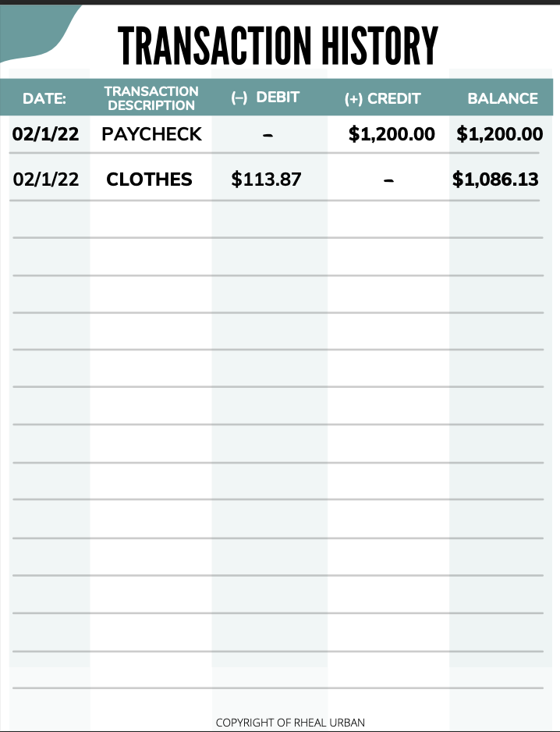Click the first empty balance cell under $1,086.13
This screenshot has height=732, width=560.
tap(495, 220)
